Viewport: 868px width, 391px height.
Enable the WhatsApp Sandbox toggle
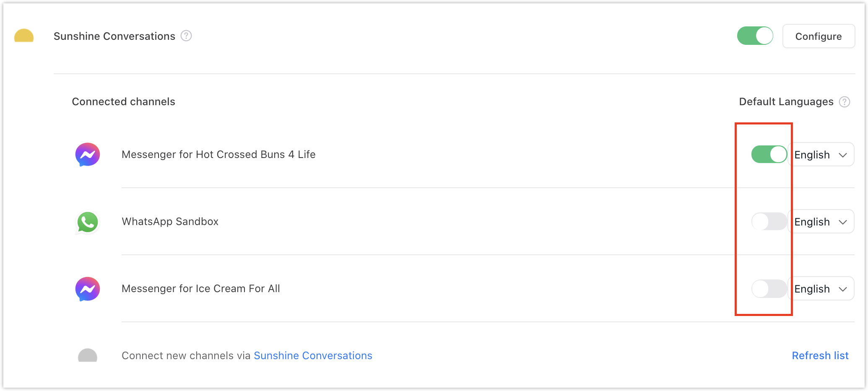point(769,222)
